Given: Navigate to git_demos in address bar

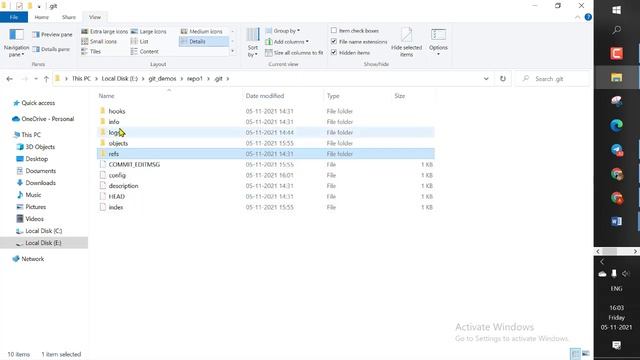Looking at the screenshot, I should pyautogui.click(x=162, y=79).
